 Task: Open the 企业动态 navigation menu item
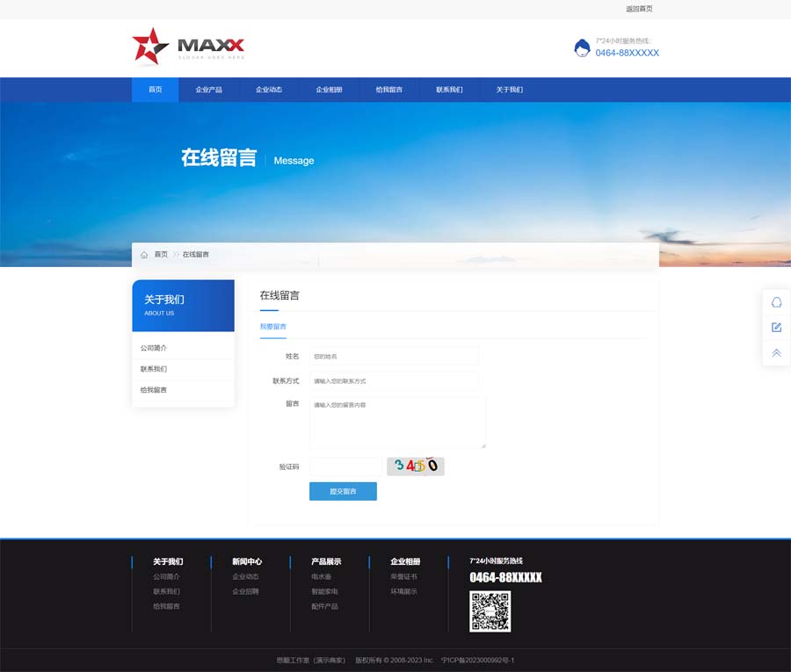pos(269,90)
